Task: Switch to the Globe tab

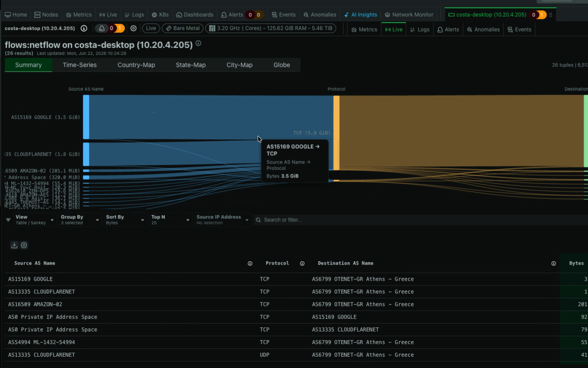Action: pos(282,65)
